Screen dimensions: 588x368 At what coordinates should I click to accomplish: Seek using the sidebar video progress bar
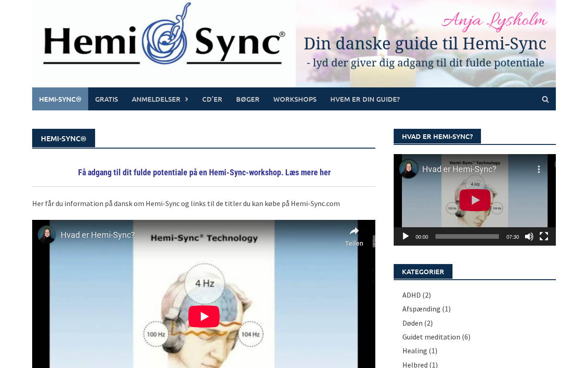click(467, 236)
